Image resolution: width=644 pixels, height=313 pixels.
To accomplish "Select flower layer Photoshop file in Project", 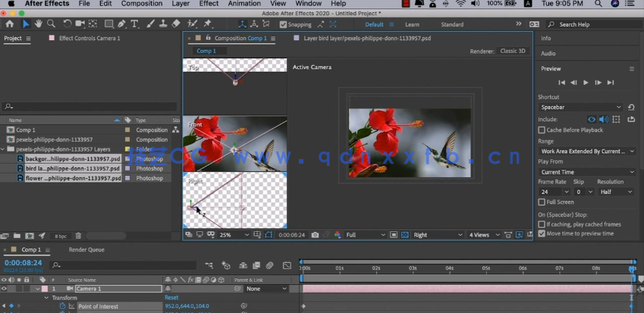I will (73, 178).
